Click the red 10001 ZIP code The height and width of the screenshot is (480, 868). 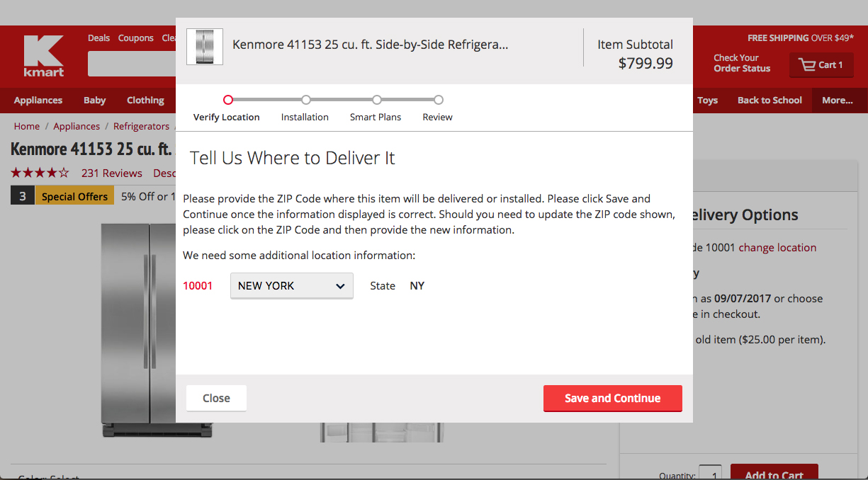pos(198,286)
